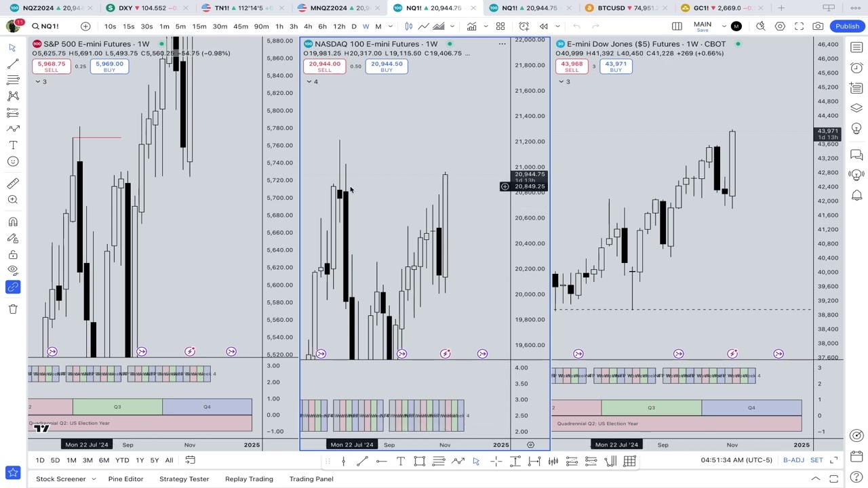
Task: Click the timezone clock 04:51:34 AM (UTC-5)
Action: click(736, 461)
